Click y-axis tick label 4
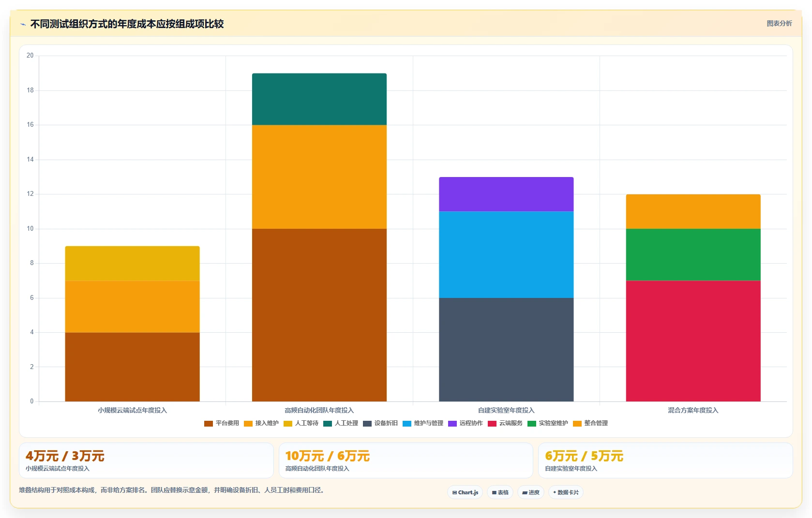 (32, 332)
